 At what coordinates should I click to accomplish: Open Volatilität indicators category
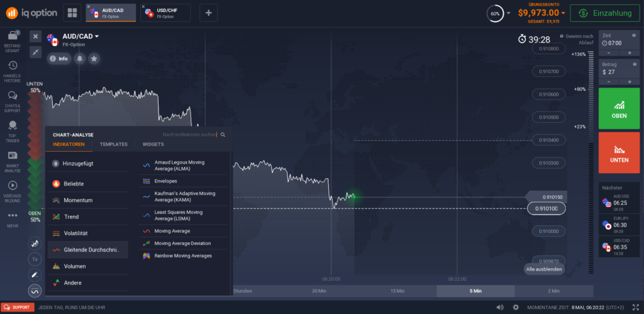pyautogui.click(x=87, y=233)
